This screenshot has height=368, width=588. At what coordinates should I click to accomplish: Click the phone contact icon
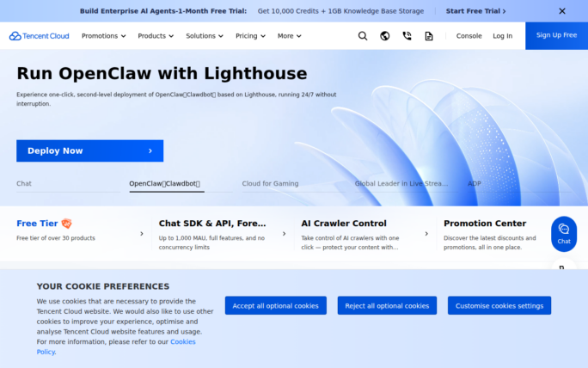[407, 36]
